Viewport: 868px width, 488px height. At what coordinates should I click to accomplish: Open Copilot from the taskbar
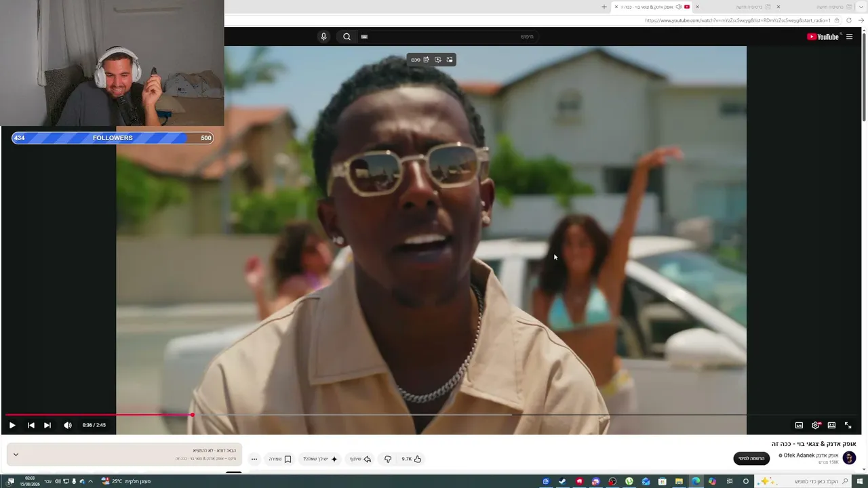coord(712,481)
